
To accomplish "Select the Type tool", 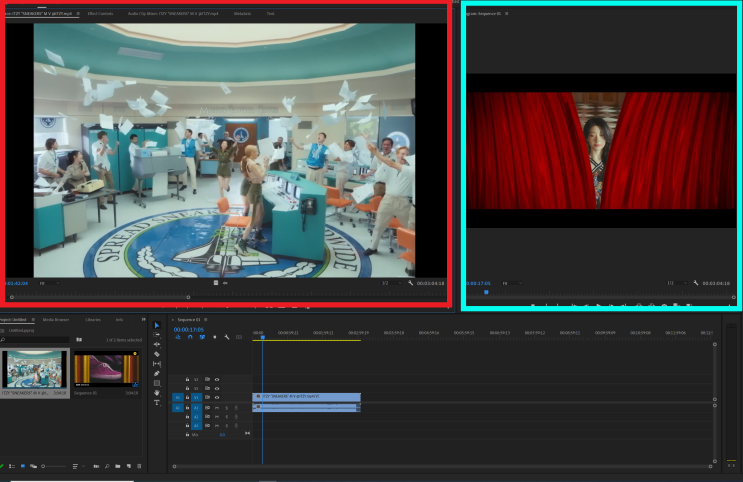I will click(157, 402).
